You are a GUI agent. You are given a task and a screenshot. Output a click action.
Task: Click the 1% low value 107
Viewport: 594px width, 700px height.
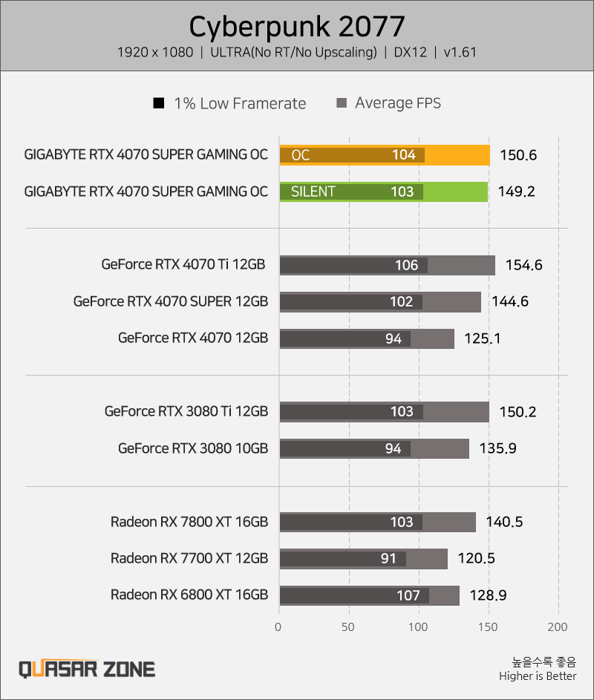tap(408, 595)
